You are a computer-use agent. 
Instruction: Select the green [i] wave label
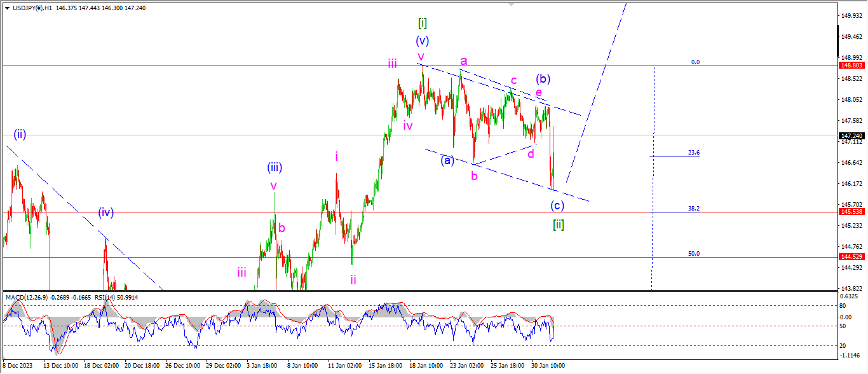tap(423, 24)
